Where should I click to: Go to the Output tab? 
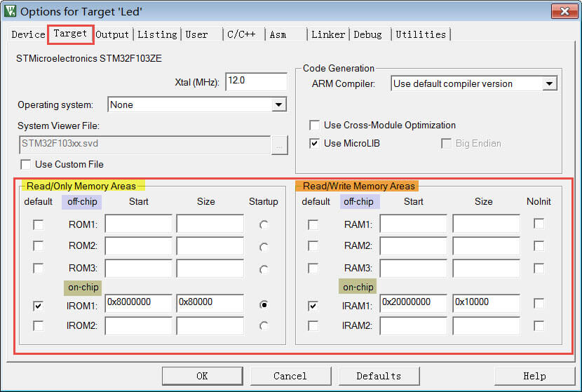point(112,34)
